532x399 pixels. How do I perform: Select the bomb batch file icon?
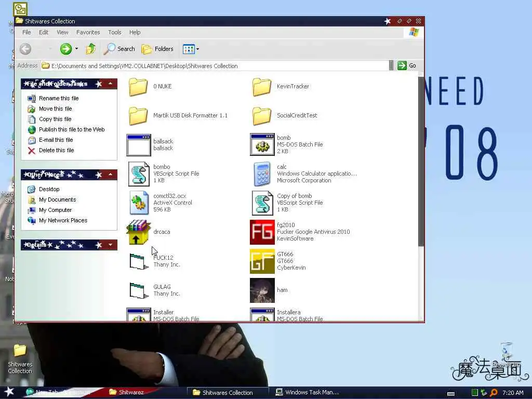pos(262,144)
